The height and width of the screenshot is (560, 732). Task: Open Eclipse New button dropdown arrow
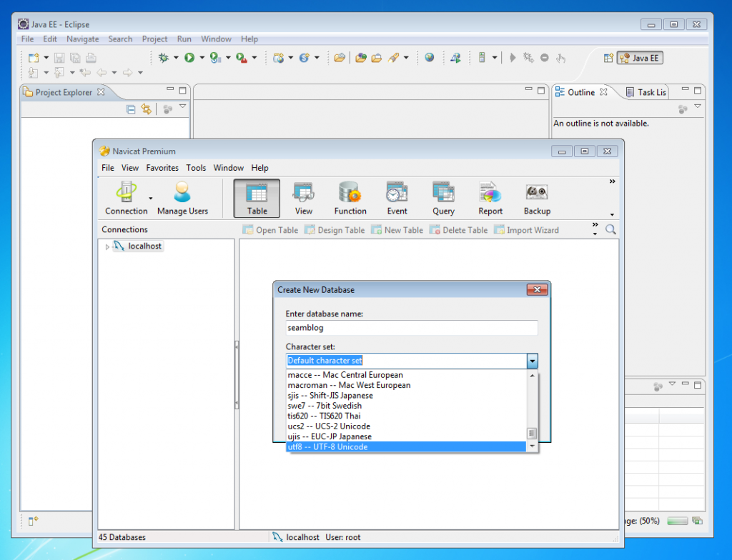46,58
